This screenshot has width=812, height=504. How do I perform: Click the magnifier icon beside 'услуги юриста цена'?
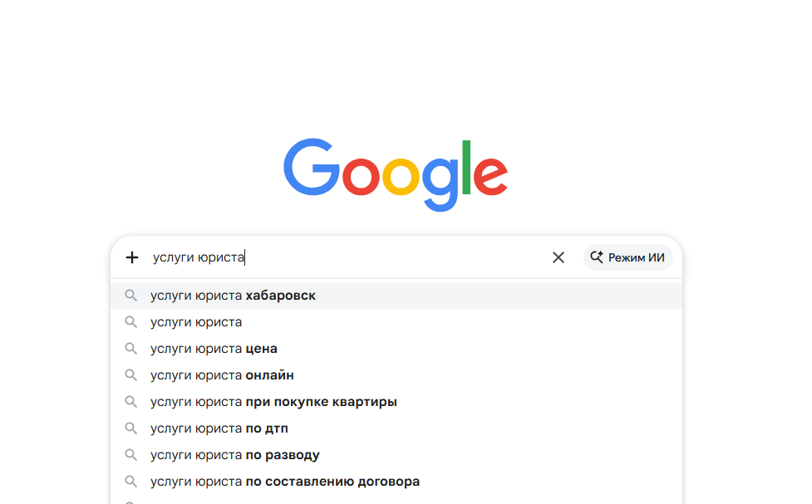pyautogui.click(x=131, y=349)
